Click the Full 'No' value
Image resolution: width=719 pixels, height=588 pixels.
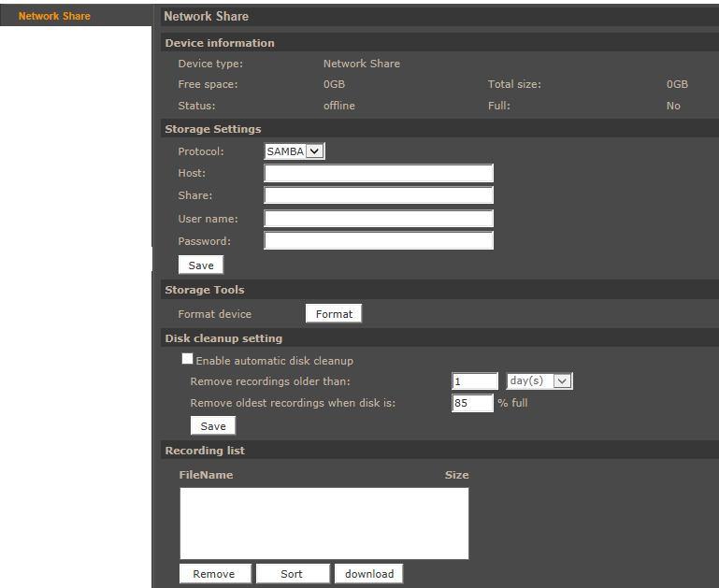tap(673, 106)
